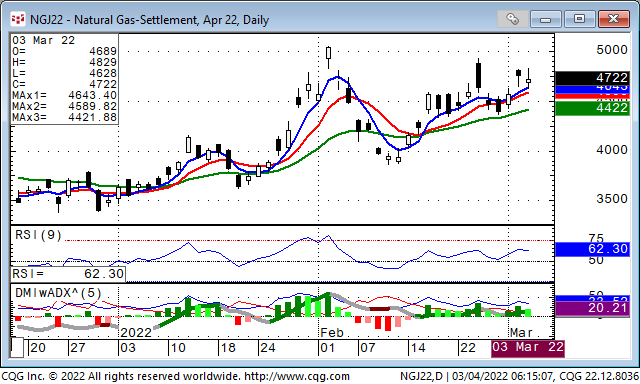Click the '01' date on time axis
This screenshot has height=384, width=640.
(327, 348)
